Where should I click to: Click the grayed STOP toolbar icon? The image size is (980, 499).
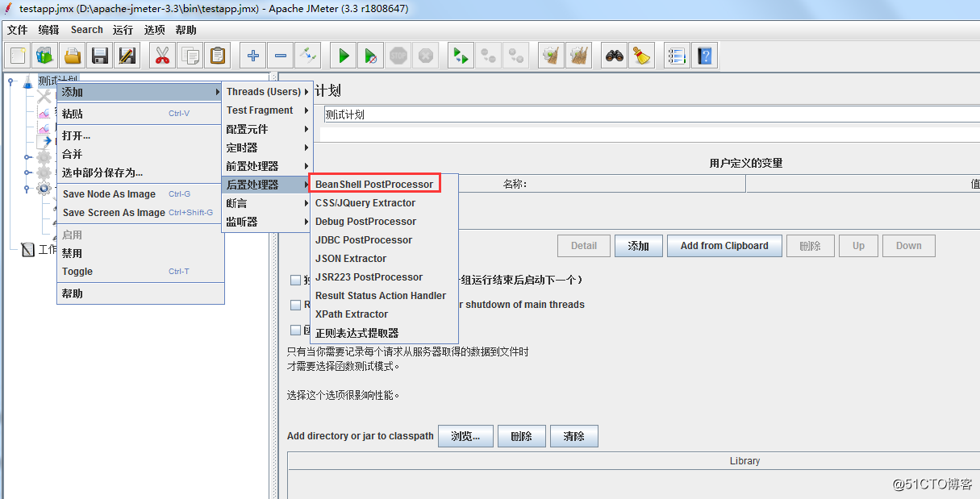[398, 56]
